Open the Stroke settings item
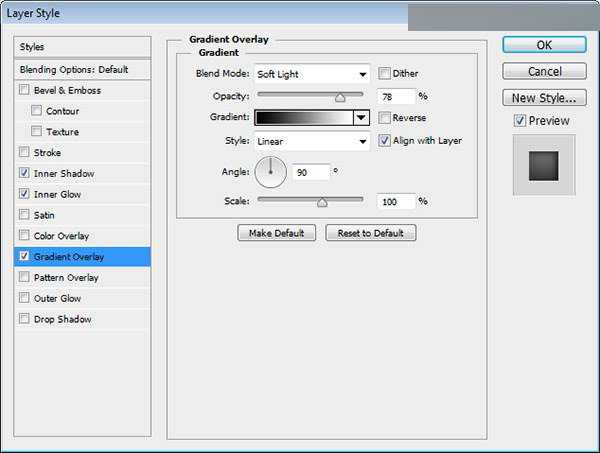600x453 pixels. pyautogui.click(x=48, y=153)
